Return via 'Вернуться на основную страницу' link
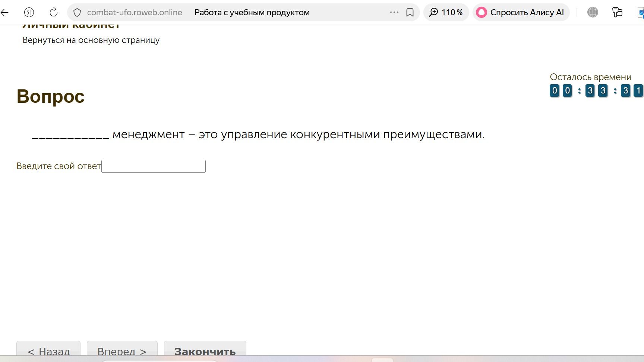Image resolution: width=644 pixels, height=362 pixels. point(91,40)
